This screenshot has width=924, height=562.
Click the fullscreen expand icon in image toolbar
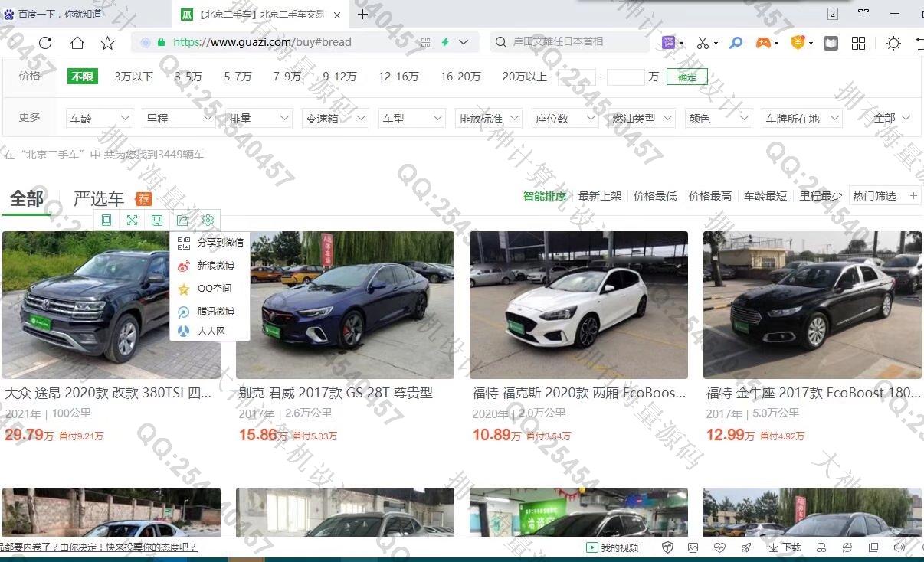coord(132,221)
